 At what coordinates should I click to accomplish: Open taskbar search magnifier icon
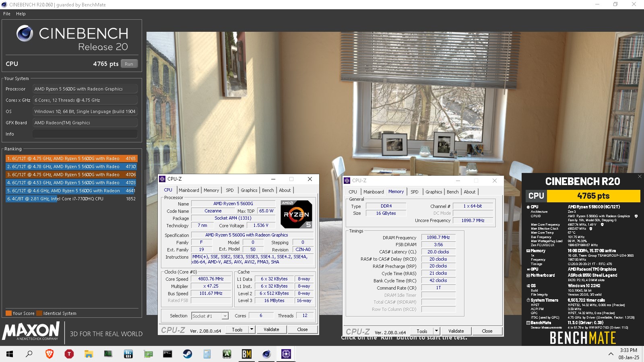(29, 354)
